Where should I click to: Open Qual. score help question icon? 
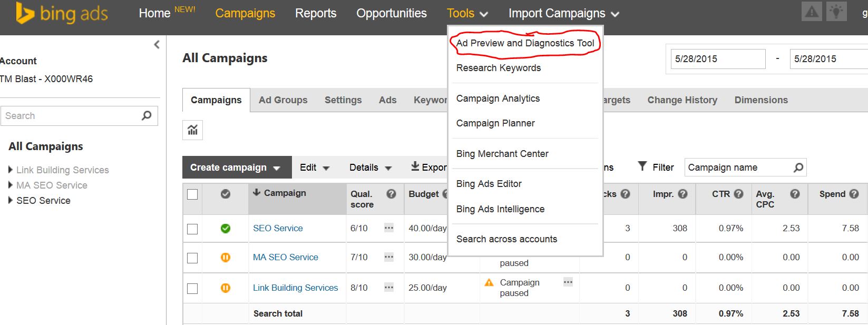tap(391, 194)
